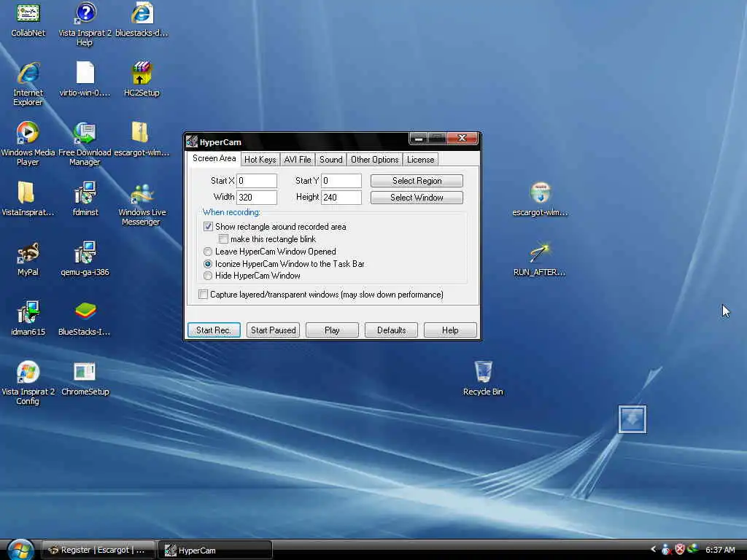Click the Select Window button
Image resolution: width=747 pixels, height=560 pixels.
(417, 197)
